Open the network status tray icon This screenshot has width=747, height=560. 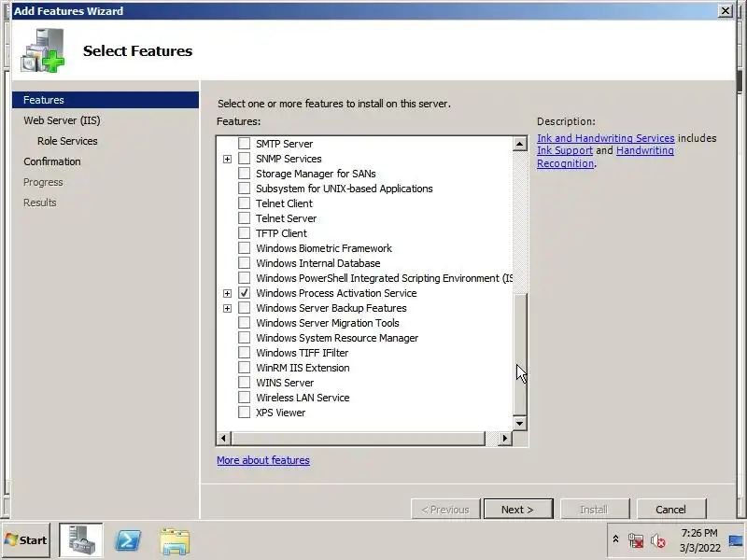[636, 540]
